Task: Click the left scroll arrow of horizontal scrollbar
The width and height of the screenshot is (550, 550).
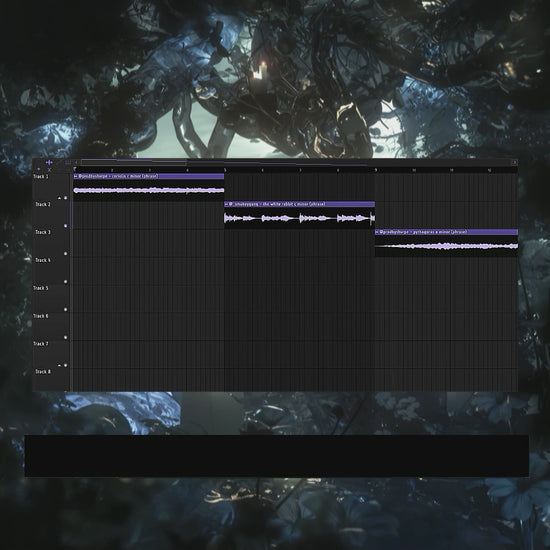Action: tap(76, 162)
